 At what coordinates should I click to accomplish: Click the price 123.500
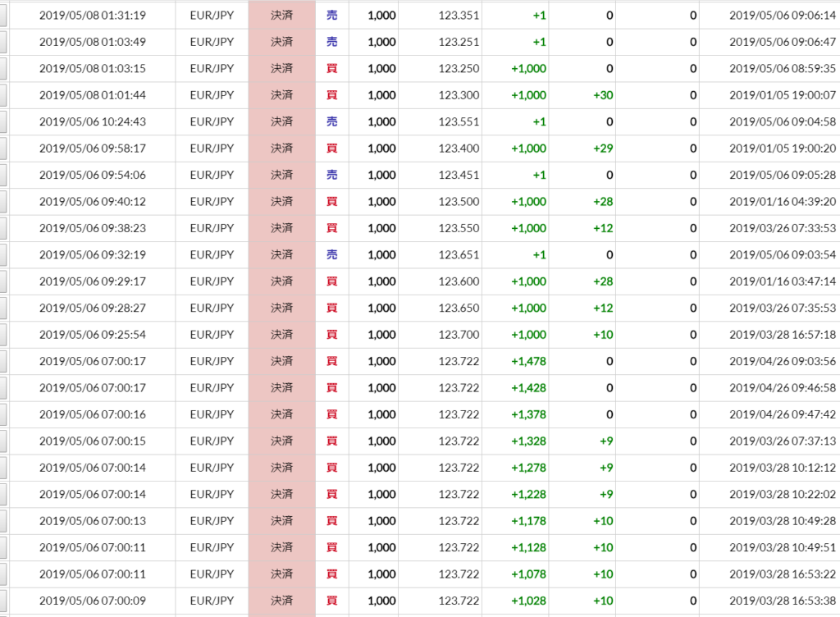459,201
